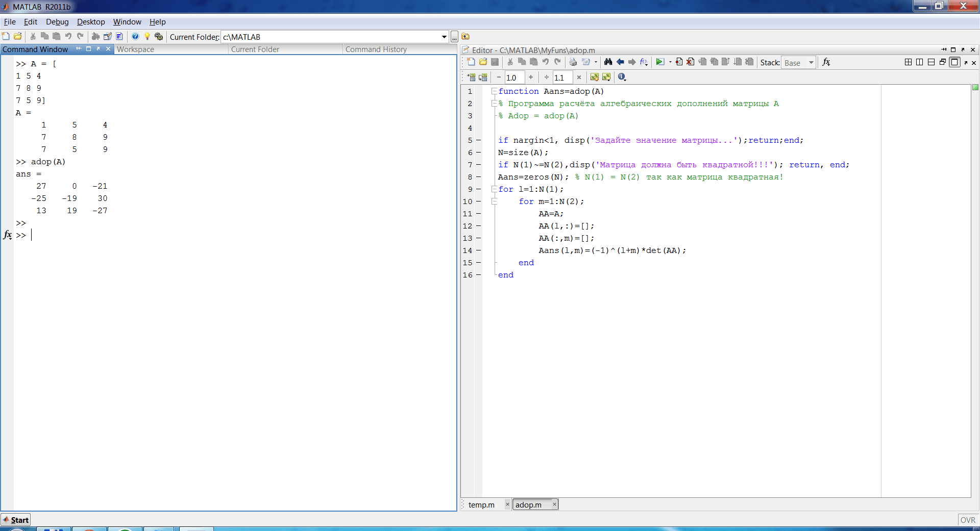980x531 pixels.
Task: Print the current file via printer icon
Action: (x=573, y=62)
